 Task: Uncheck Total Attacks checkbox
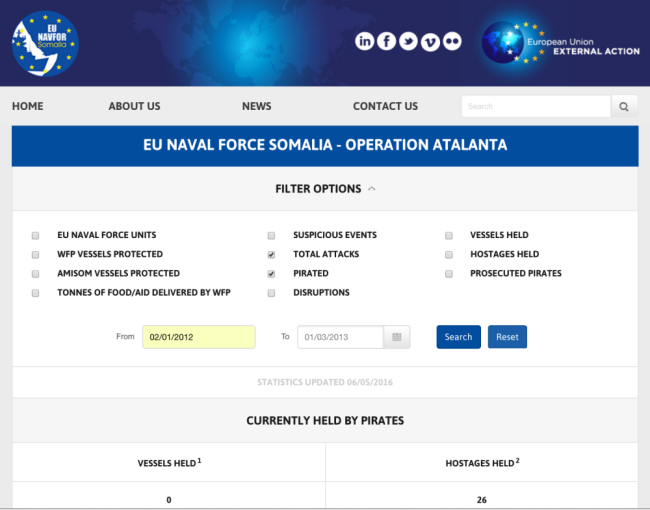(x=271, y=255)
